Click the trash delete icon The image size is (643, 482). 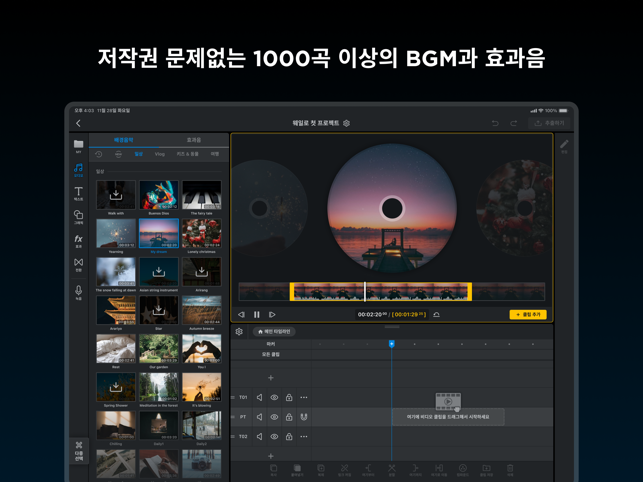click(510, 470)
